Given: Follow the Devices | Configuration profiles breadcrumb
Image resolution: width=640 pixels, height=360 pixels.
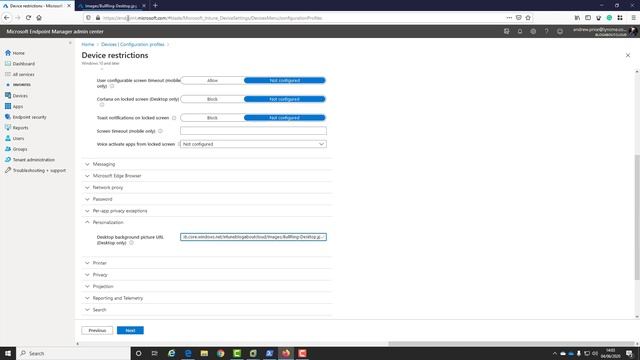Looking at the screenshot, I should coord(133,44).
